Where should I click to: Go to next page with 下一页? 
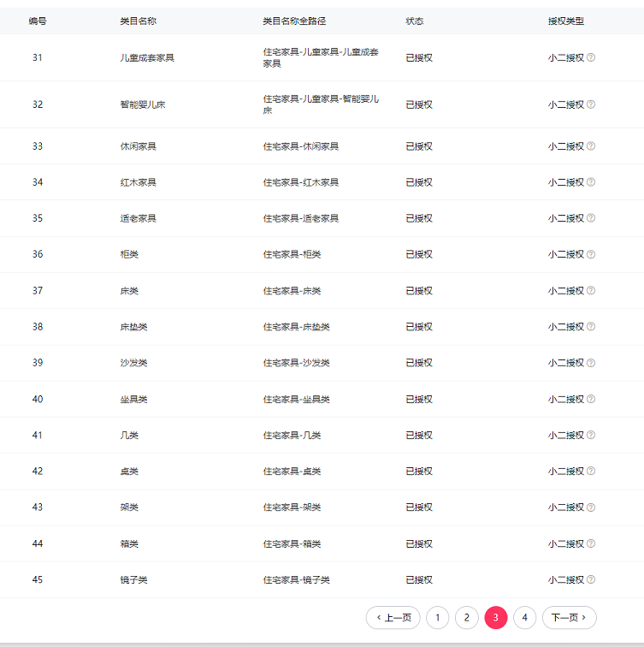click(x=569, y=617)
